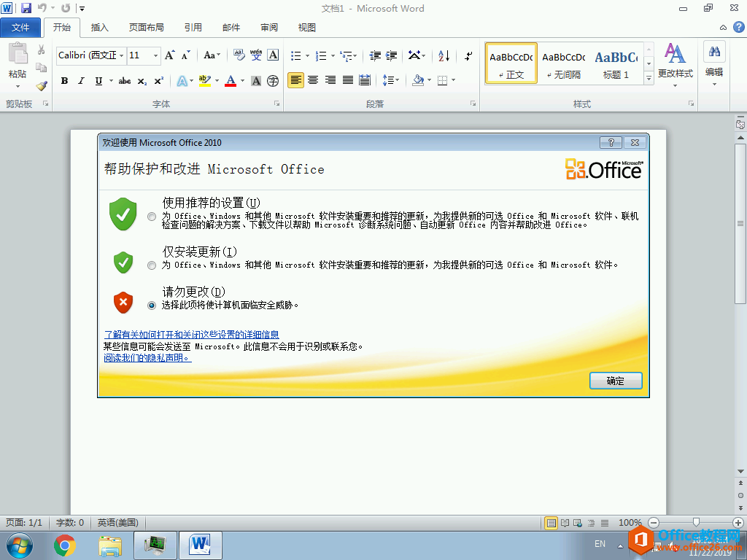The image size is (747, 560).
Task: Switch to the 邮件 tab
Action: (x=231, y=28)
